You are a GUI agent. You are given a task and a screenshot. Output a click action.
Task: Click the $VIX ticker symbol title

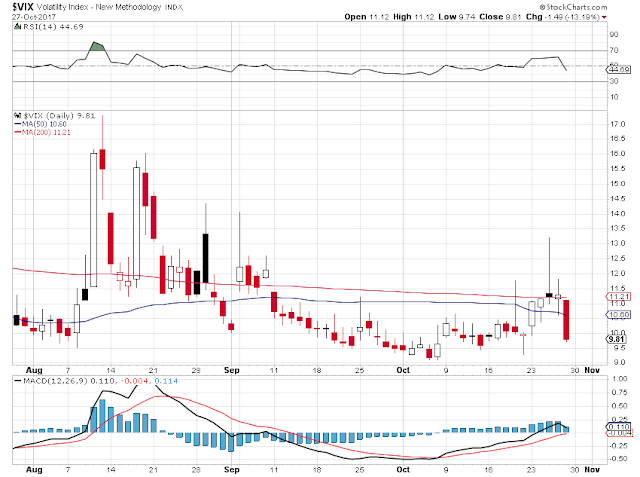point(23,7)
